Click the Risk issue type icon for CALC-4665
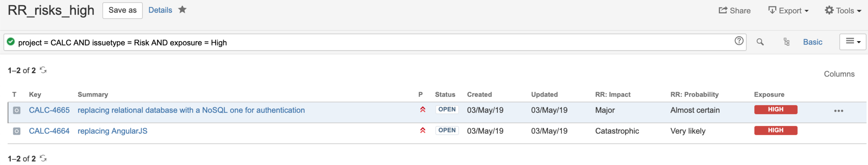868x165 pixels. coord(17,111)
